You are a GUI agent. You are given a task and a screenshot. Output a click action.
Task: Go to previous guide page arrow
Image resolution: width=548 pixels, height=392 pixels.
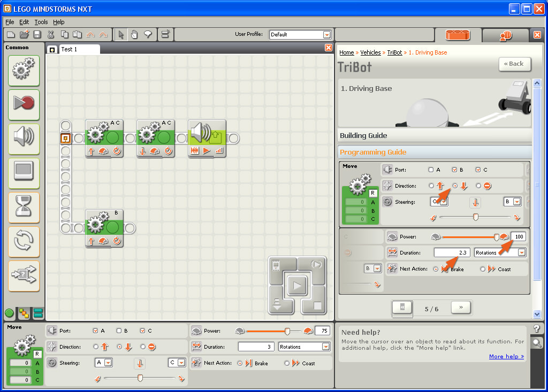point(402,308)
